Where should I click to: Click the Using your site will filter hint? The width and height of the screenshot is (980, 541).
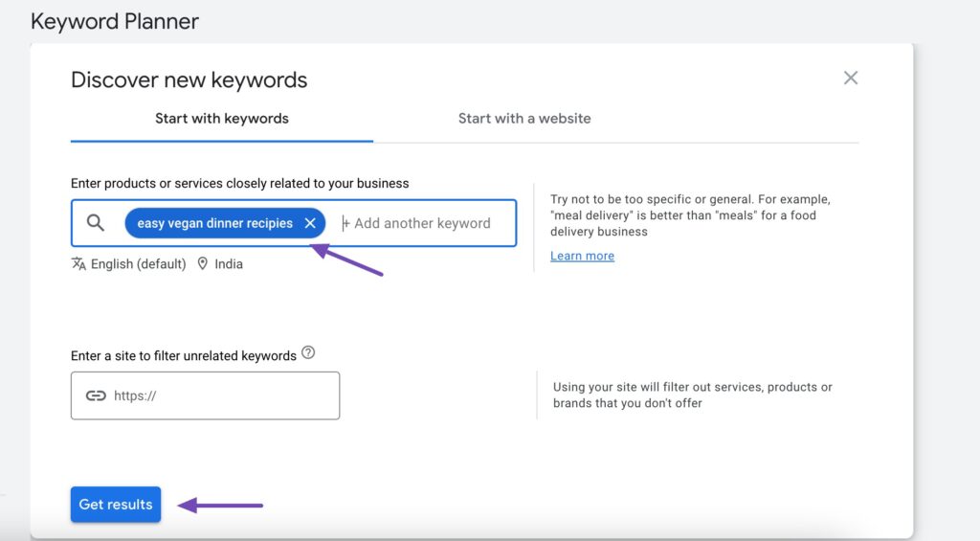click(693, 395)
